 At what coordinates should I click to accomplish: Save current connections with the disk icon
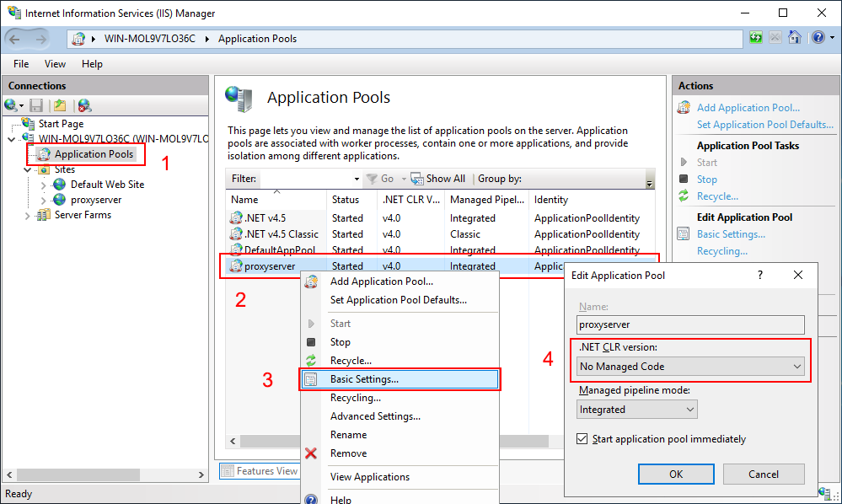click(x=36, y=105)
